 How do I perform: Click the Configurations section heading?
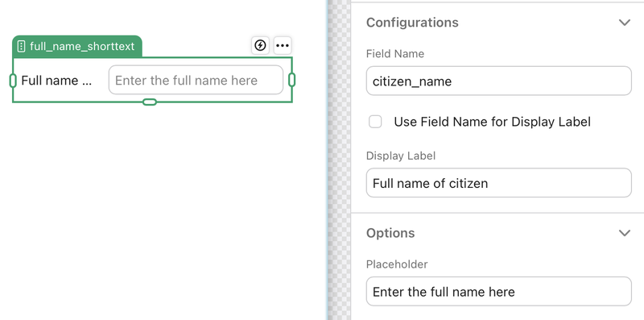[x=412, y=23]
